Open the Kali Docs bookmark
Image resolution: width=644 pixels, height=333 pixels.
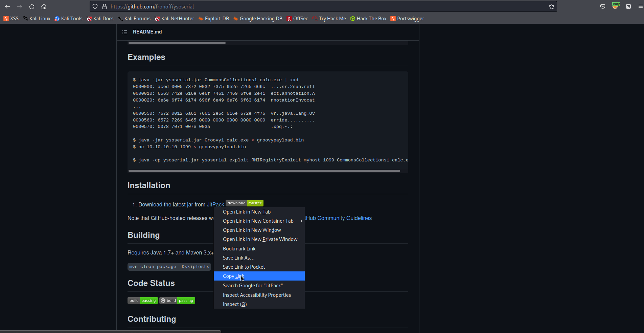point(100,19)
